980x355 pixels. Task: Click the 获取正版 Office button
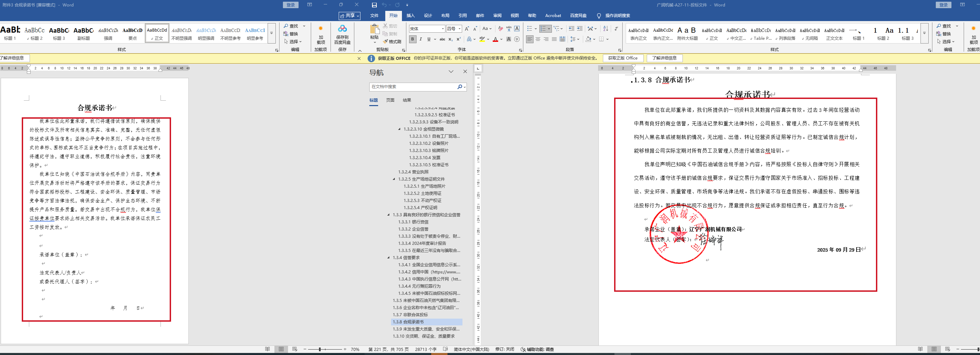click(622, 58)
